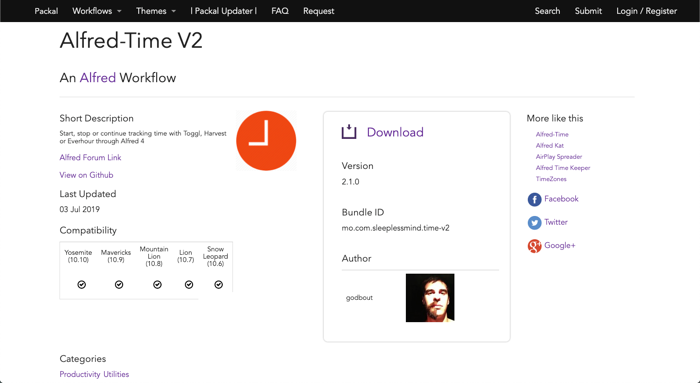Click the version number 2.1.0
The height and width of the screenshot is (383, 700).
pyautogui.click(x=350, y=182)
